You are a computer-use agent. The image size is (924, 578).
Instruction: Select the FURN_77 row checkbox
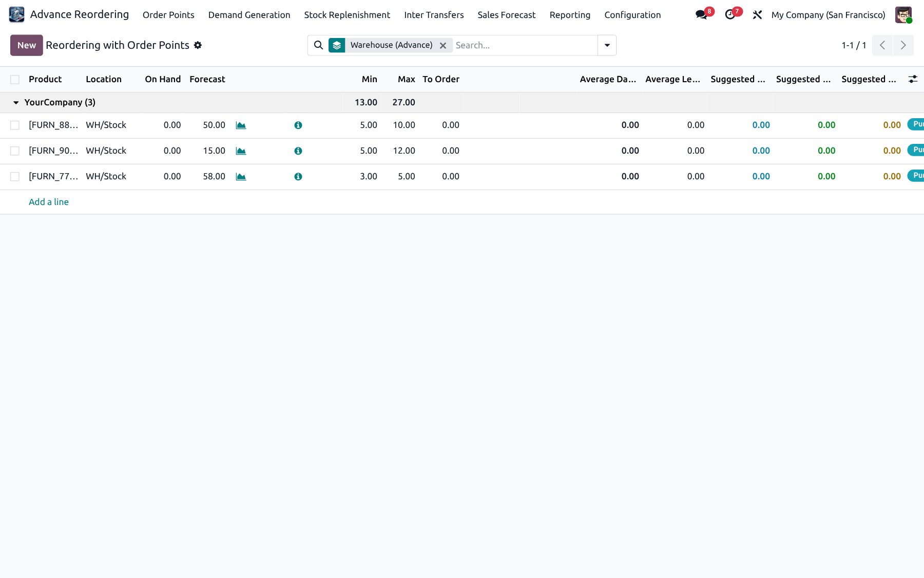pyautogui.click(x=15, y=177)
